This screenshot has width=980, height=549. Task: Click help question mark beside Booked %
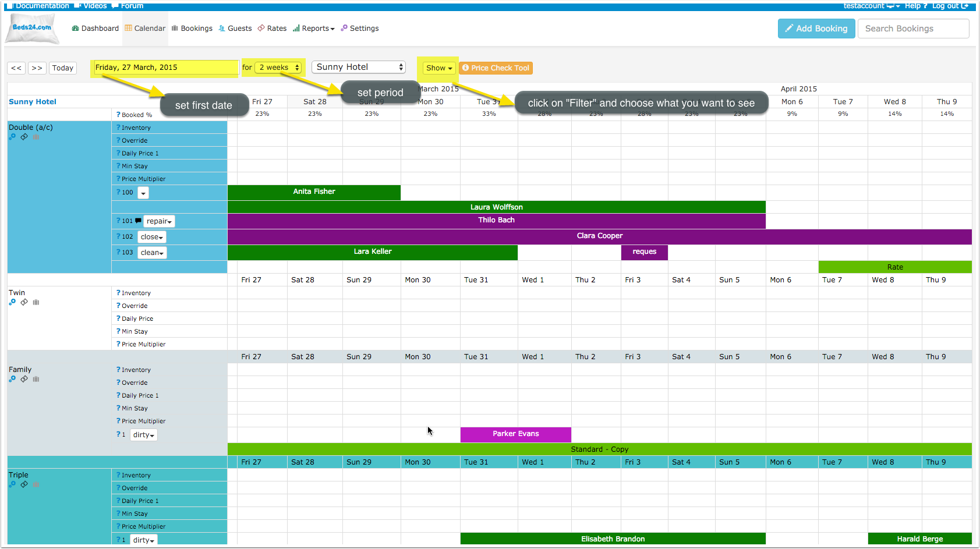point(118,115)
